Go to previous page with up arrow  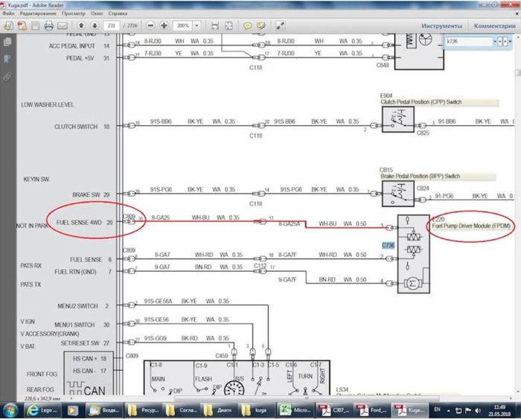point(81,25)
